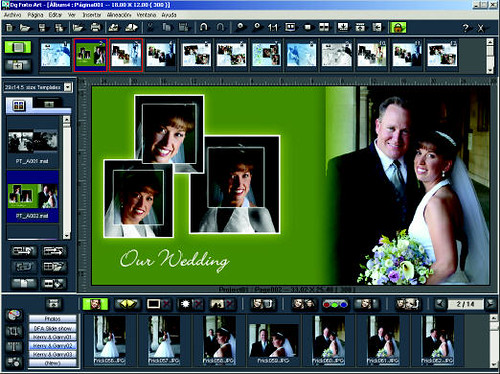Image resolution: width=500 pixels, height=374 pixels.
Task: Switch to the two-page templates tab
Action: tap(19, 106)
